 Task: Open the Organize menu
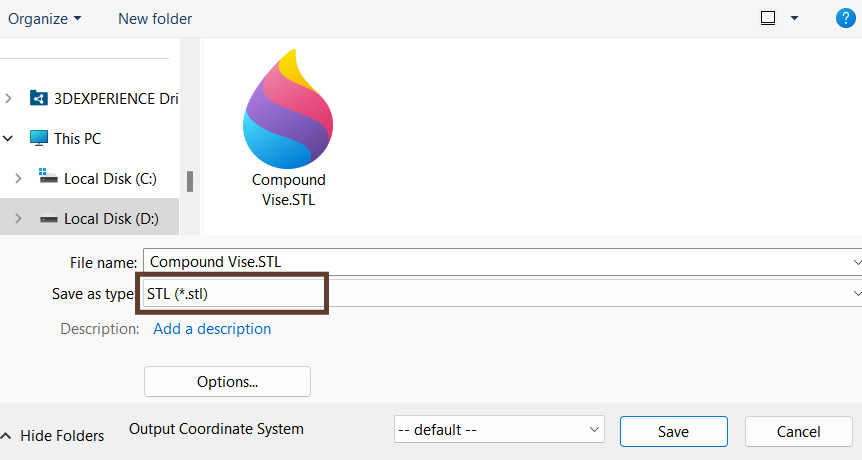45,18
